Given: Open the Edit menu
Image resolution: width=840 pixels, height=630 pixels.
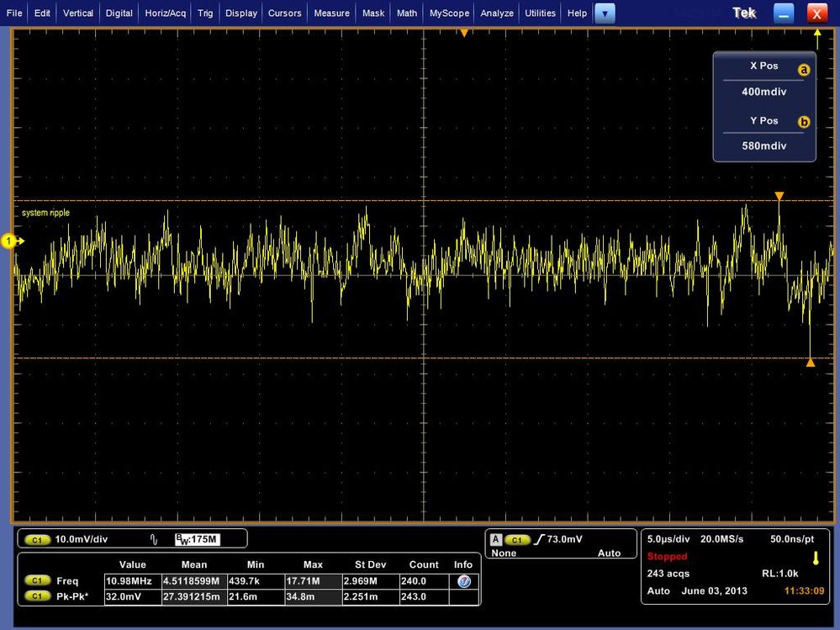Looking at the screenshot, I should (x=42, y=13).
